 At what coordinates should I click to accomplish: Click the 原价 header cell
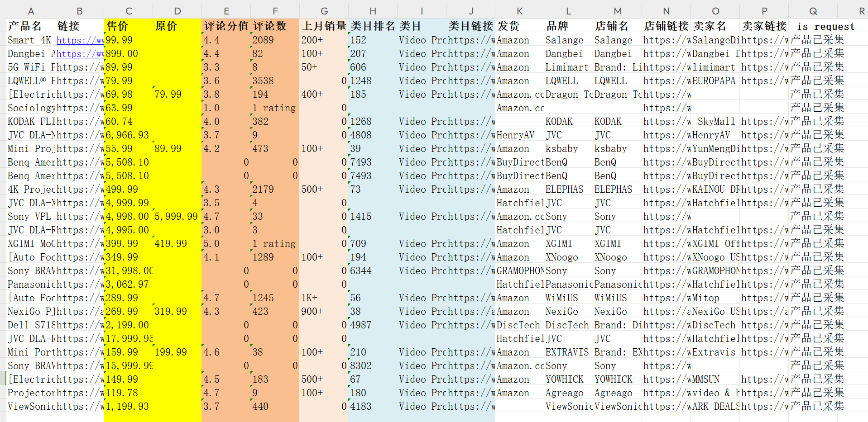coord(177,26)
